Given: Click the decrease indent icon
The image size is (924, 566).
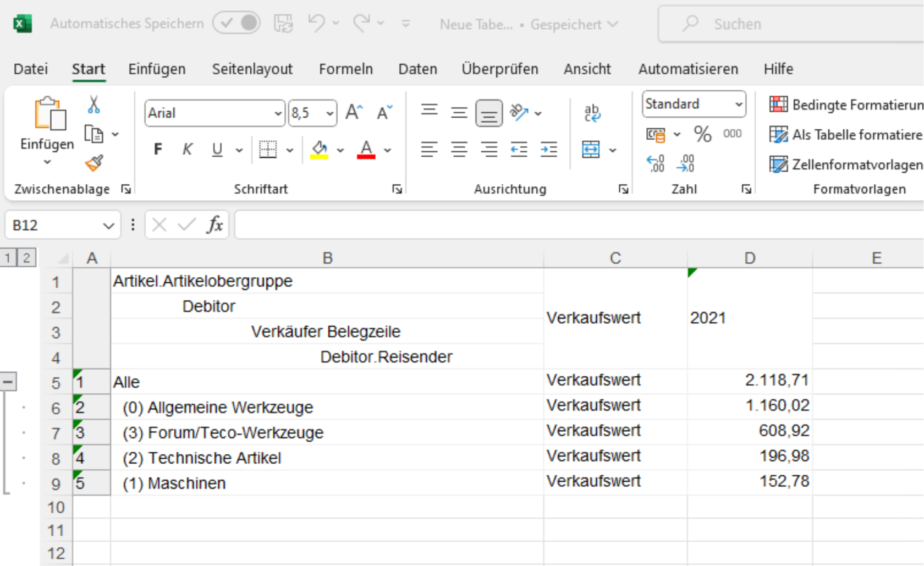Looking at the screenshot, I should pyautogui.click(x=519, y=149).
